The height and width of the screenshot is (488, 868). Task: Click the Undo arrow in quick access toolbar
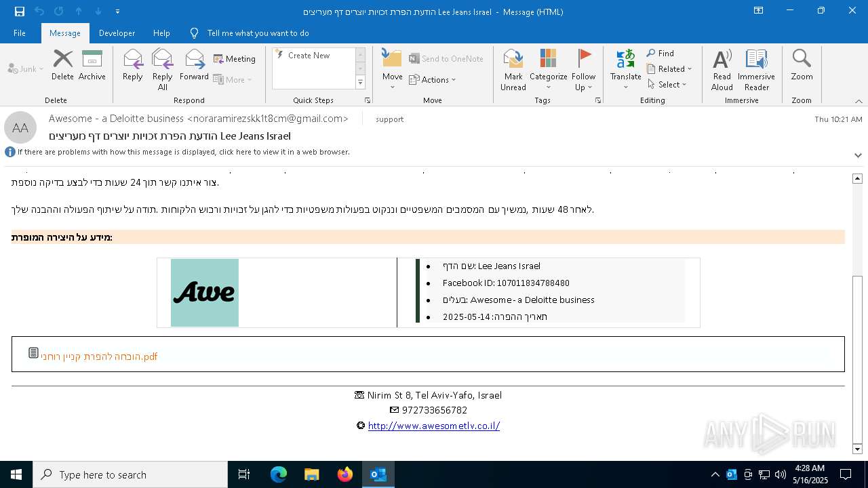(x=39, y=12)
